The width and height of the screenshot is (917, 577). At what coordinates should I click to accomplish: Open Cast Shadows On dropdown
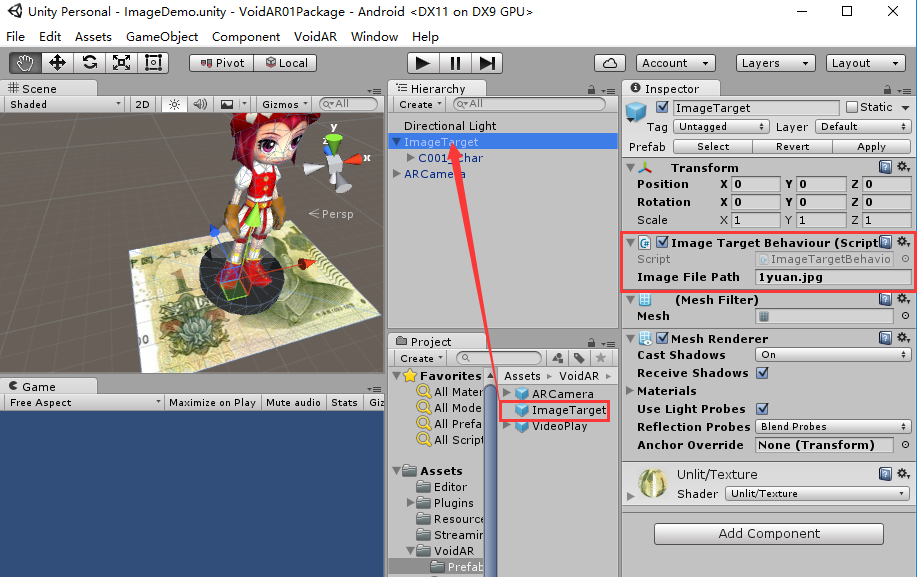833,355
